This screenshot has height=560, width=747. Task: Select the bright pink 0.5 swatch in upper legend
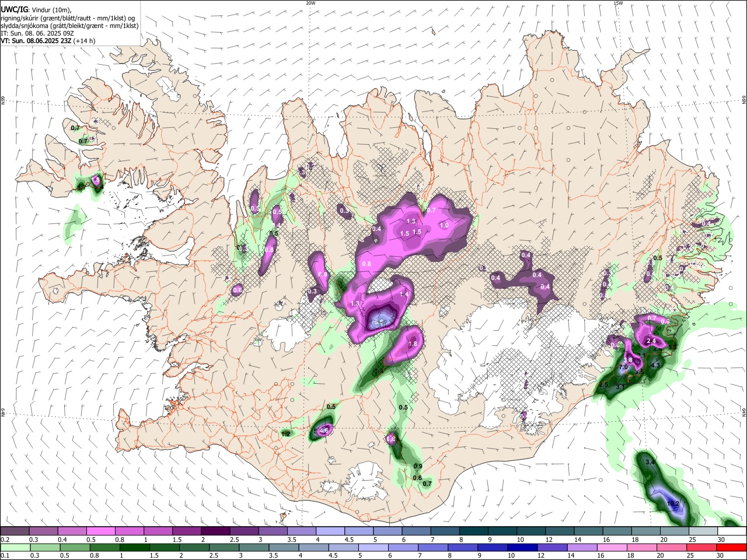coord(100,531)
